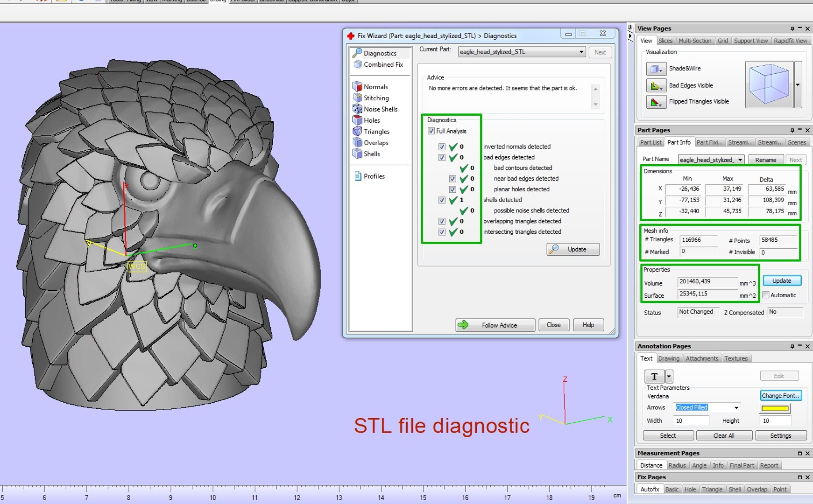Click the green Follow Advice arrow button

(495, 325)
